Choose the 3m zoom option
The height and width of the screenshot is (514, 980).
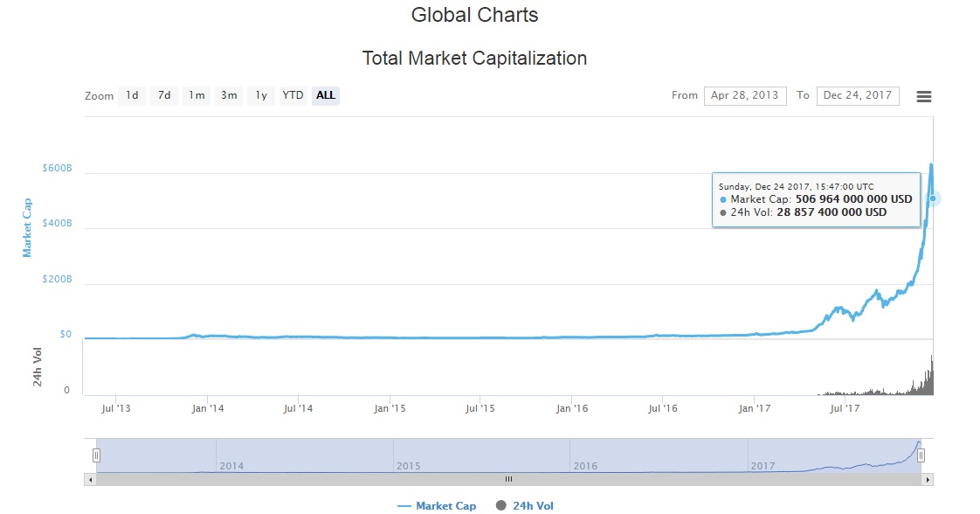click(x=229, y=95)
